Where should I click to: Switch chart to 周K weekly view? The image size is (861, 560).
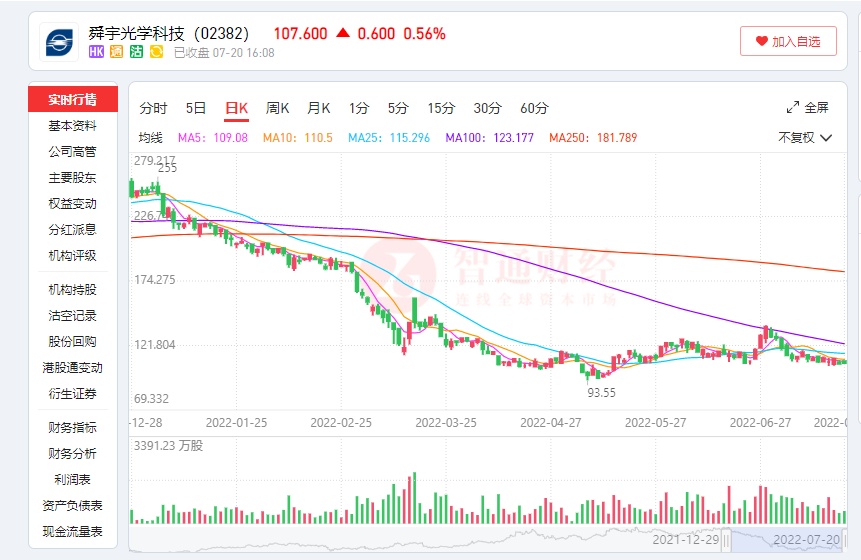(x=277, y=108)
